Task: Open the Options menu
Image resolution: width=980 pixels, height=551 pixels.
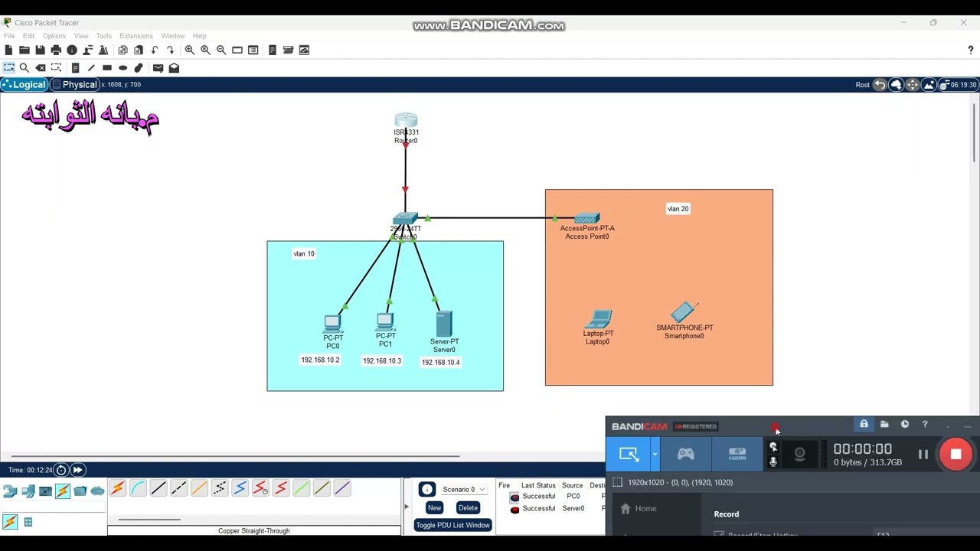Action: (54, 36)
